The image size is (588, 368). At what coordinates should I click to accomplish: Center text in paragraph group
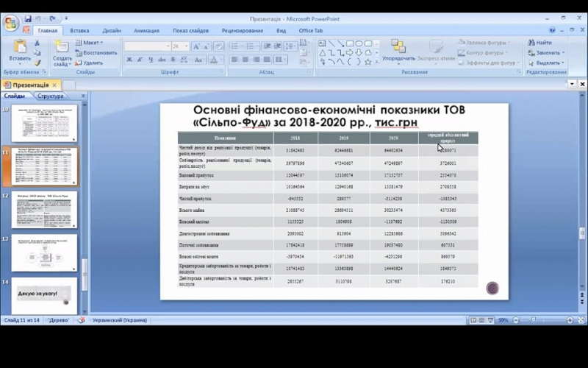(245, 60)
